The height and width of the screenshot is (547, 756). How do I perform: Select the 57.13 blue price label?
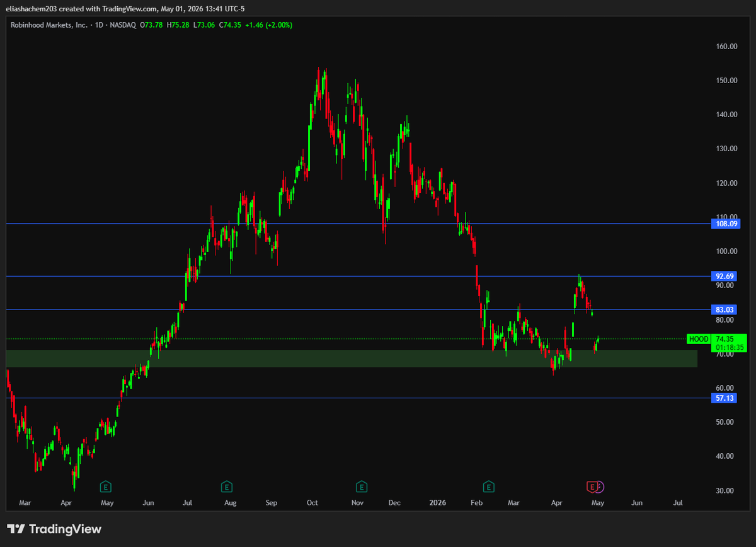pyautogui.click(x=724, y=398)
